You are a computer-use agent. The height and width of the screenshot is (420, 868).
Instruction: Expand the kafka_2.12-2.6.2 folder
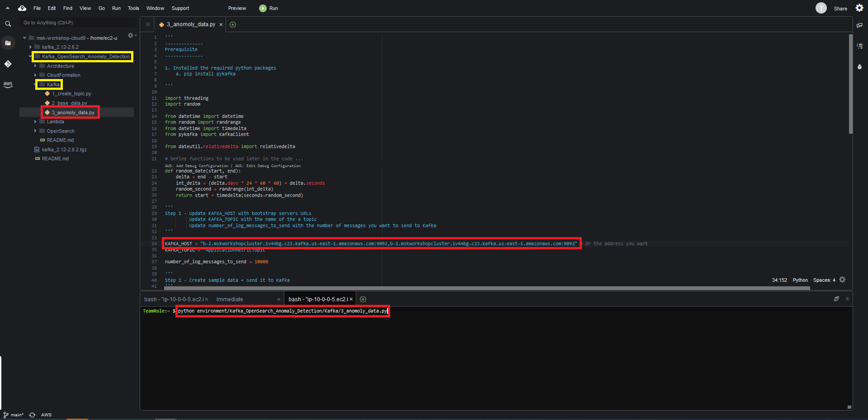[60, 47]
